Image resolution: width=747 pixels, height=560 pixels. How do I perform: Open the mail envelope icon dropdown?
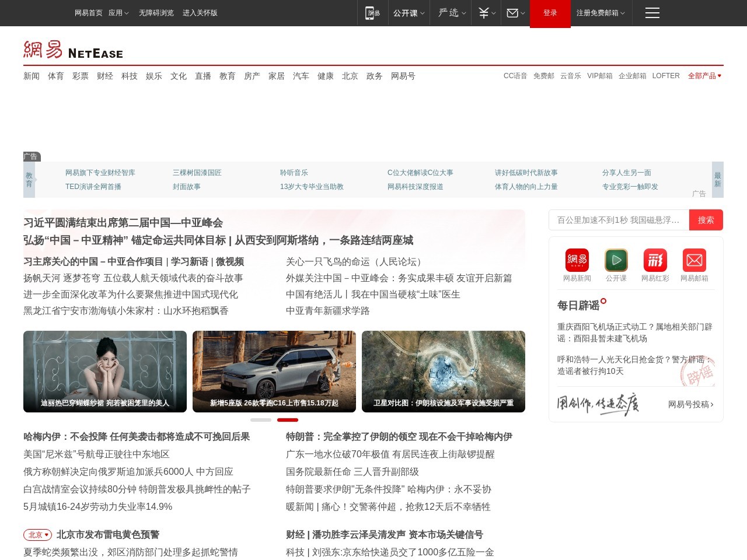click(x=515, y=13)
